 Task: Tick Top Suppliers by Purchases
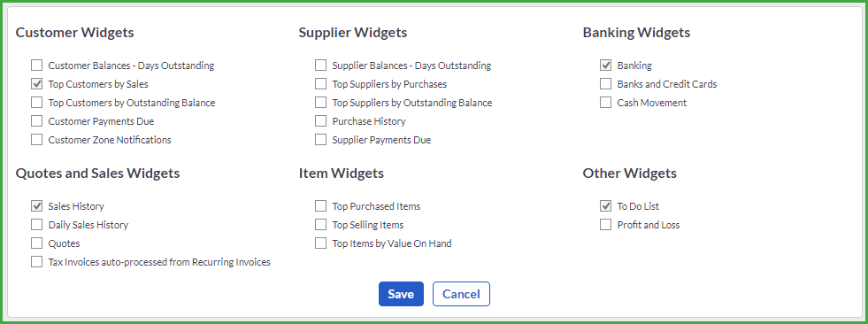point(320,84)
